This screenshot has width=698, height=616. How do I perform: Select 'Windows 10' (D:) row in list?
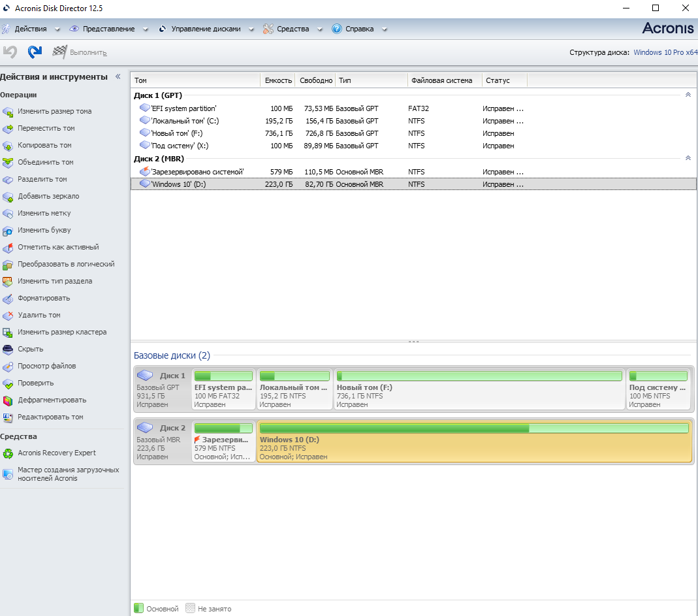coord(413,184)
